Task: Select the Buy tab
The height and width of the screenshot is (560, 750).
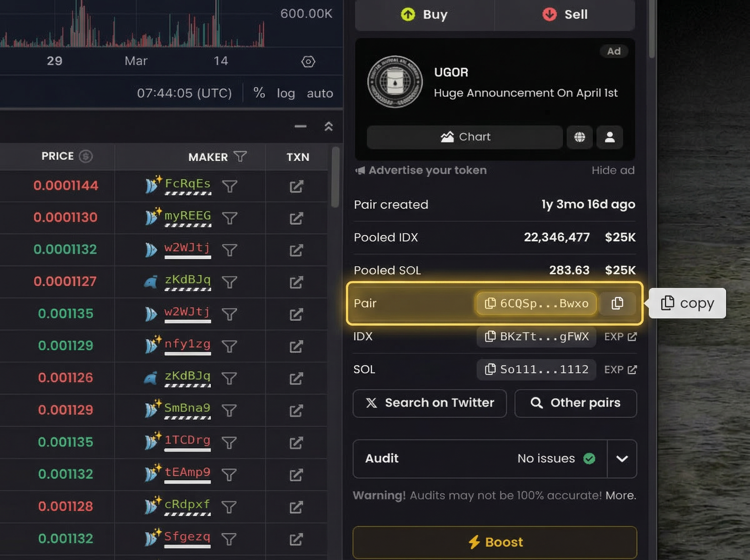Action: pyautogui.click(x=424, y=15)
